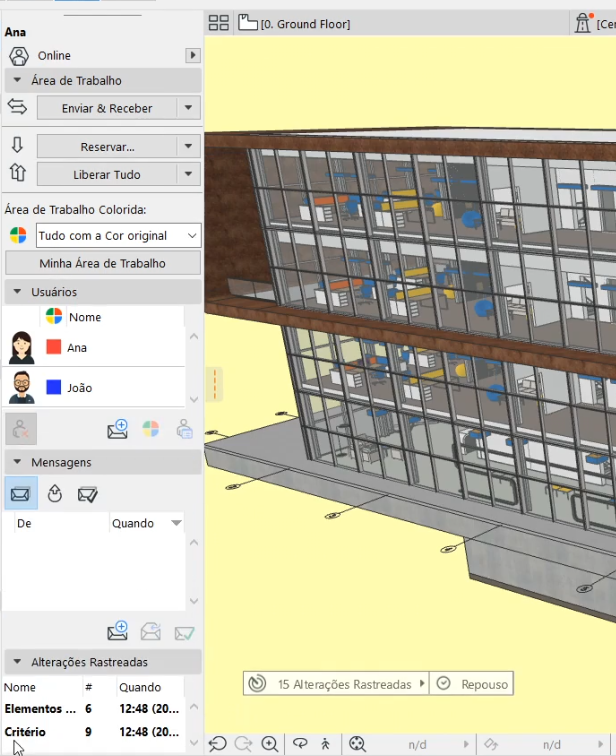Click the zoom in magnifier icon

270,744
